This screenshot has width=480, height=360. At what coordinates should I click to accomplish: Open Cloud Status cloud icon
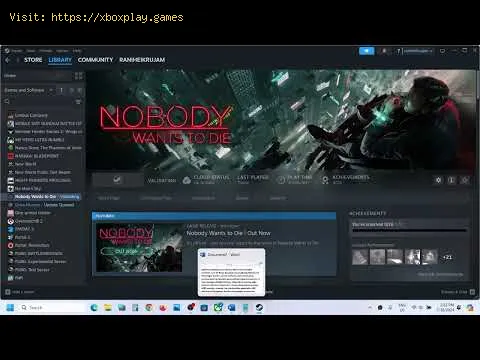187,180
